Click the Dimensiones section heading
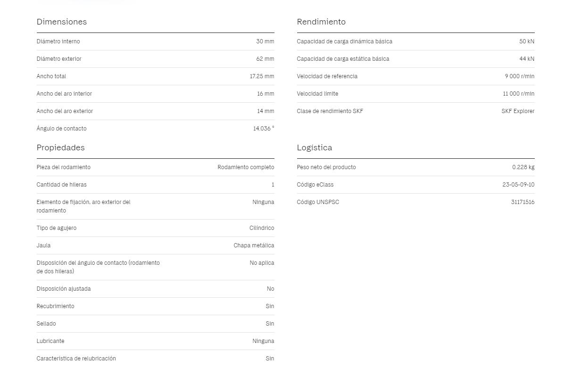The height and width of the screenshot is (392, 581). click(x=62, y=22)
